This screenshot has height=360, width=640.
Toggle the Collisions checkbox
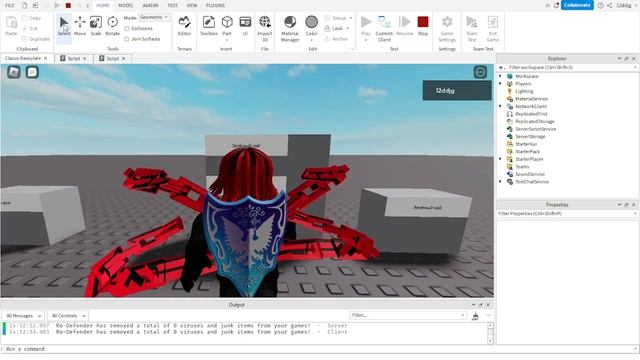click(127, 29)
